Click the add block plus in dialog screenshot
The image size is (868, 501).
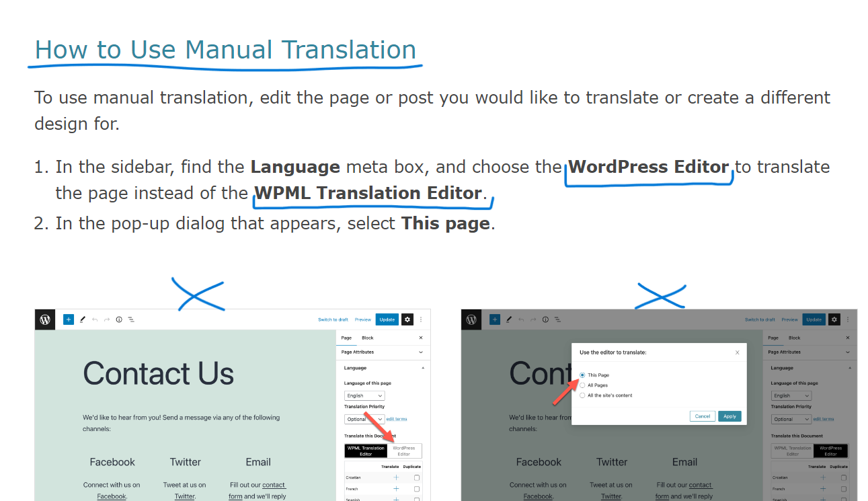coord(495,319)
